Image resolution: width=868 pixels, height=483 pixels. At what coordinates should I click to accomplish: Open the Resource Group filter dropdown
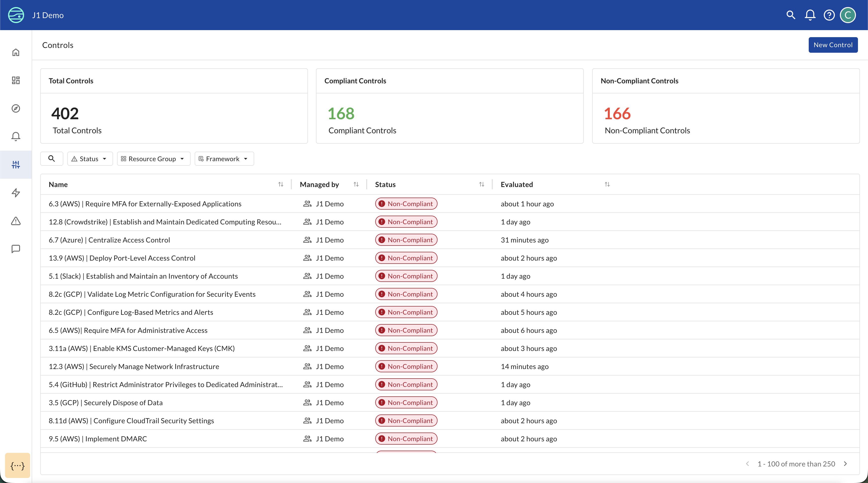click(x=153, y=158)
